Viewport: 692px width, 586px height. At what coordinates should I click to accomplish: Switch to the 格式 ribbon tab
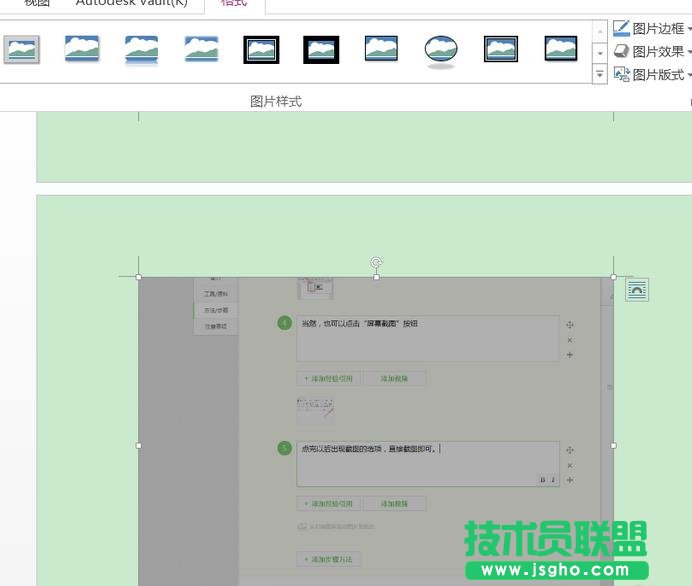coord(234,4)
